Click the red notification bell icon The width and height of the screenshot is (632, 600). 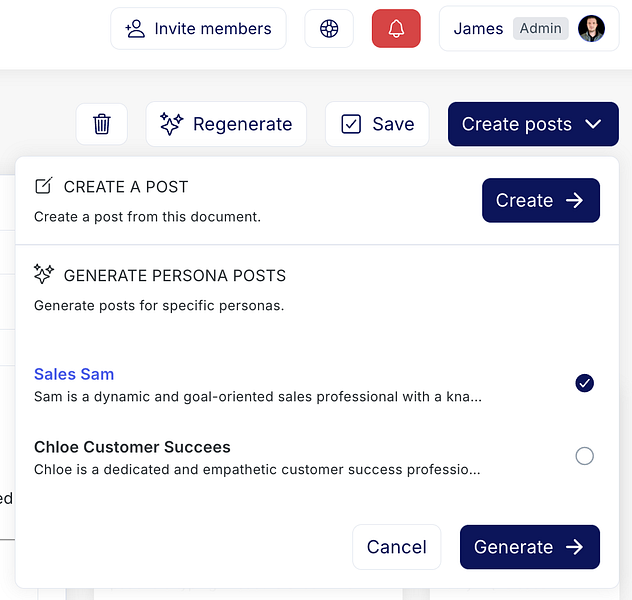coord(396,29)
